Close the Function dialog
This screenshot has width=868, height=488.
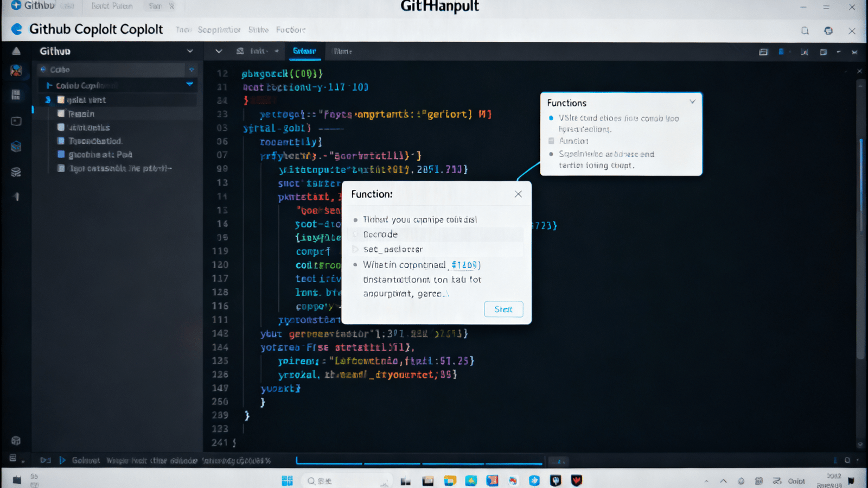tap(518, 194)
